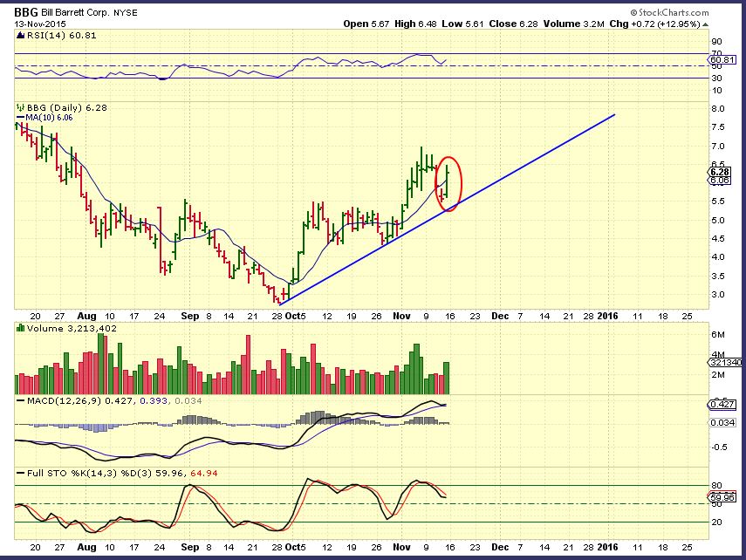Click the BBG (Daily) candlestick legend icon
This screenshot has height=560, width=746.
coord(20,108)
